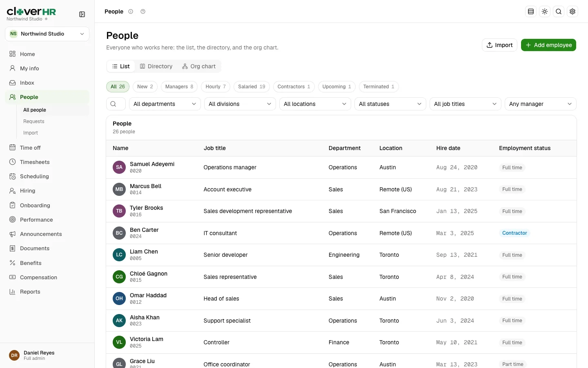Open Performance section

(x=47, y=220)
